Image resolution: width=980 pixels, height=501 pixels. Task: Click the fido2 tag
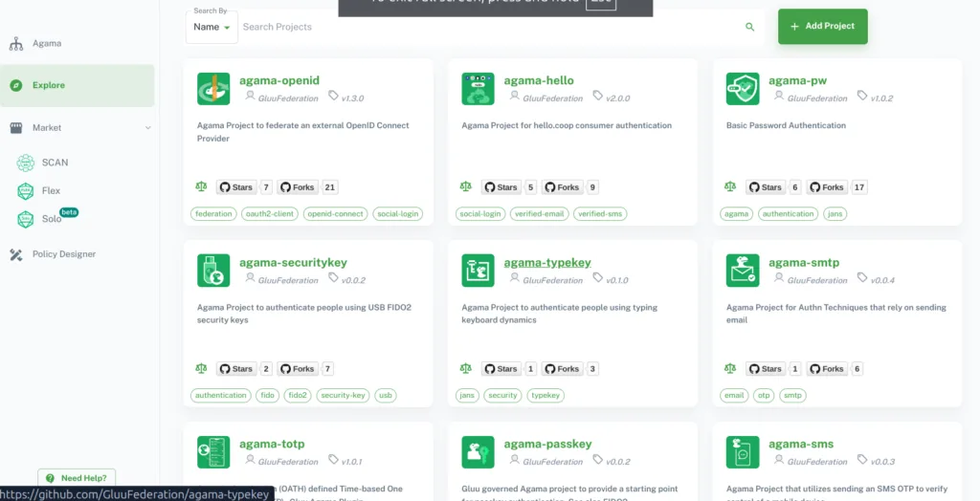point(298,396)
